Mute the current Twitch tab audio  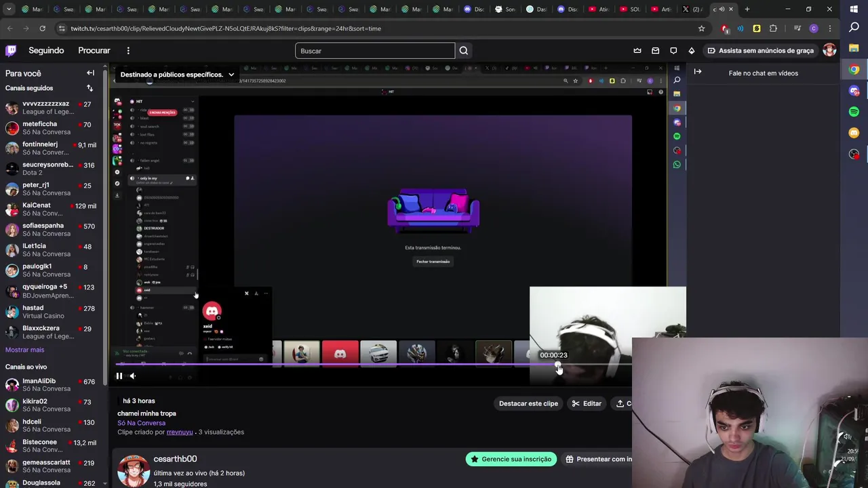(x=722, y=9)
